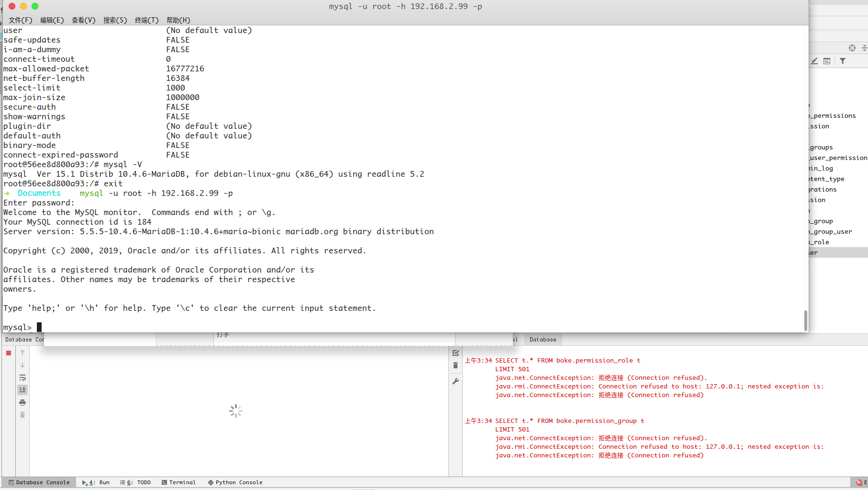Screen dimensions: 868x490
Task: Open the 编辑(E) menu in terminal
Action: [x=52, y=20]
